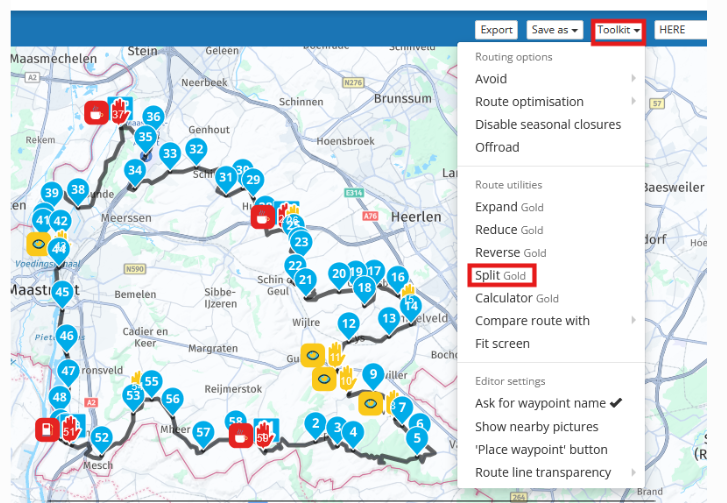Select waypoint marker 57 on the route
This screenshot has height=503, width=727.
point(204,432)
